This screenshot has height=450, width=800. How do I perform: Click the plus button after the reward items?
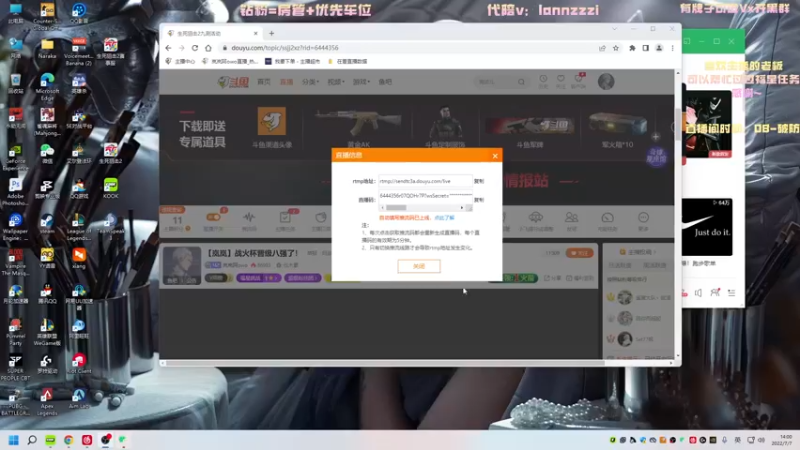click(x=656, y=137)
